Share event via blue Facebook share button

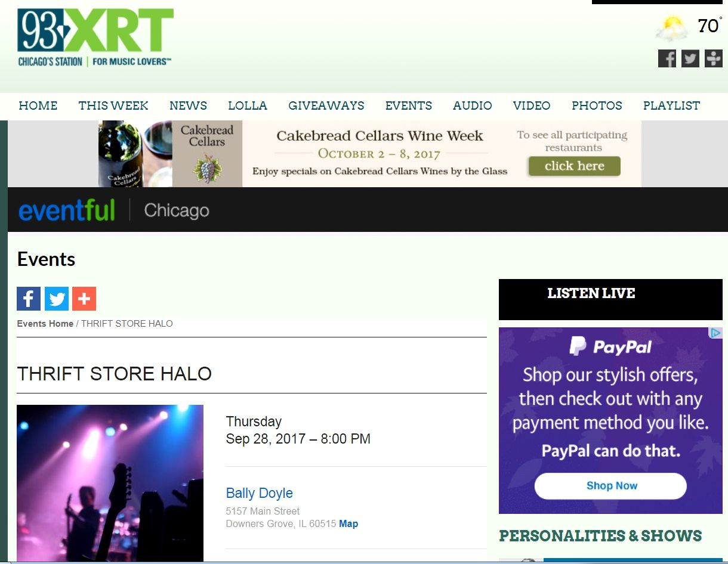click(29, 299)
